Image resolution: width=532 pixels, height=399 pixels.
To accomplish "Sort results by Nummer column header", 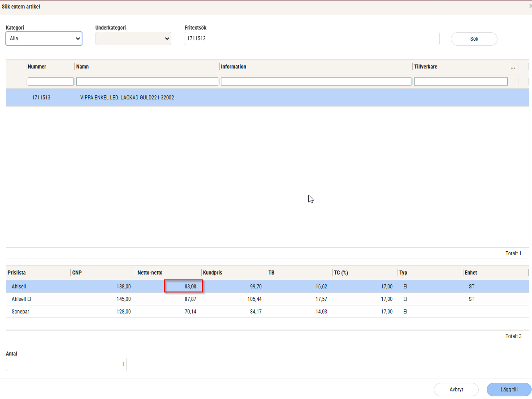I will tap(37, 67).
